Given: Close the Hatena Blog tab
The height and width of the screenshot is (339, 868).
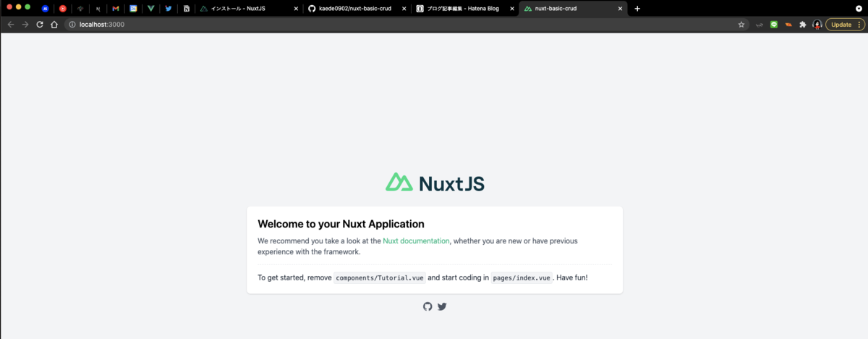Looking at the screenshot, I should click(x=511, y=9).
